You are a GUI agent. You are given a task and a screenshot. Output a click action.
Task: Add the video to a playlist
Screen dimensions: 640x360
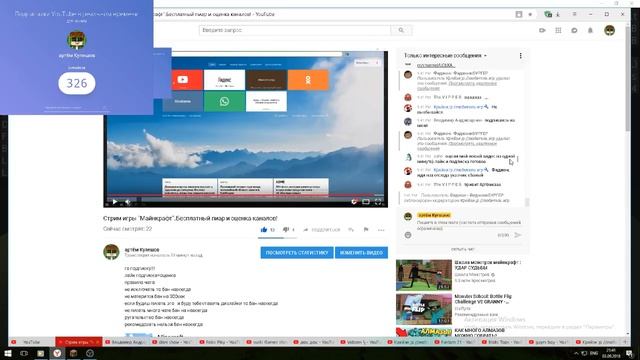coord(351,230)
